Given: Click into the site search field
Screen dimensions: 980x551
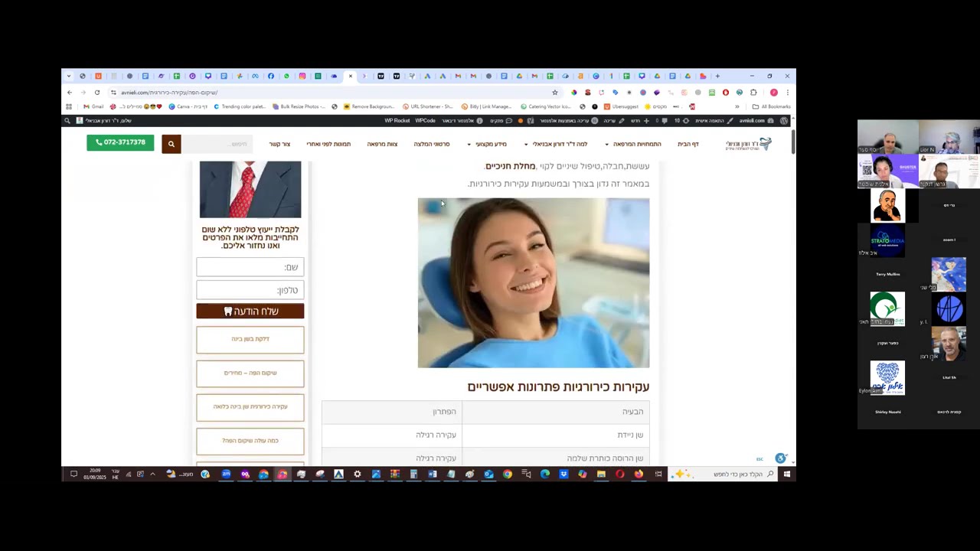Looking at the screenshot, I should click(217, 144).
